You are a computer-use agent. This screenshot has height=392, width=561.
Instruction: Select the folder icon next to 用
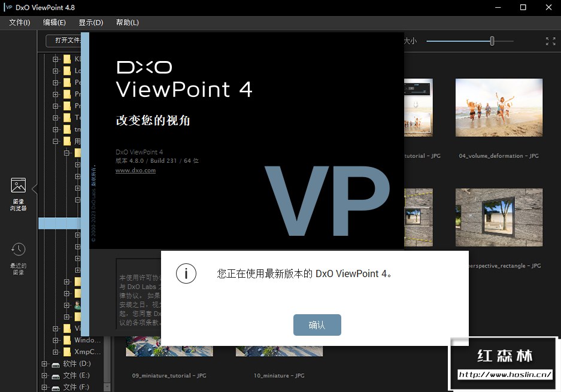[67, 141]
